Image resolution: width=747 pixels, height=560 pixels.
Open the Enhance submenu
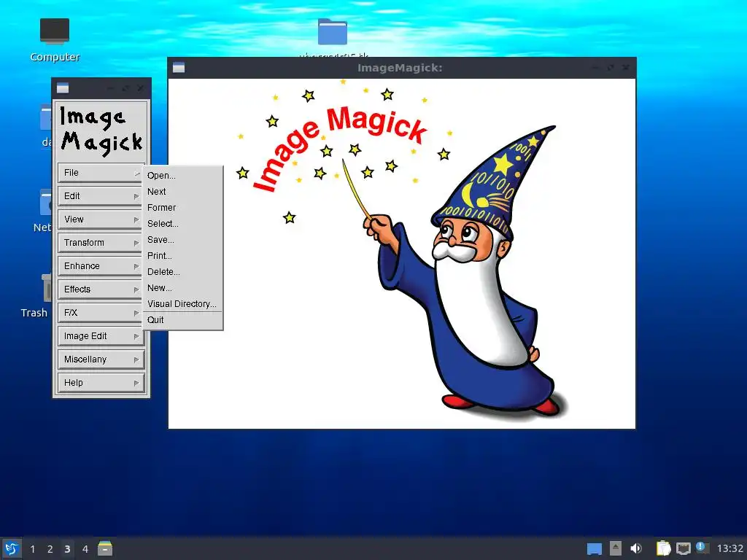point(101,266)
